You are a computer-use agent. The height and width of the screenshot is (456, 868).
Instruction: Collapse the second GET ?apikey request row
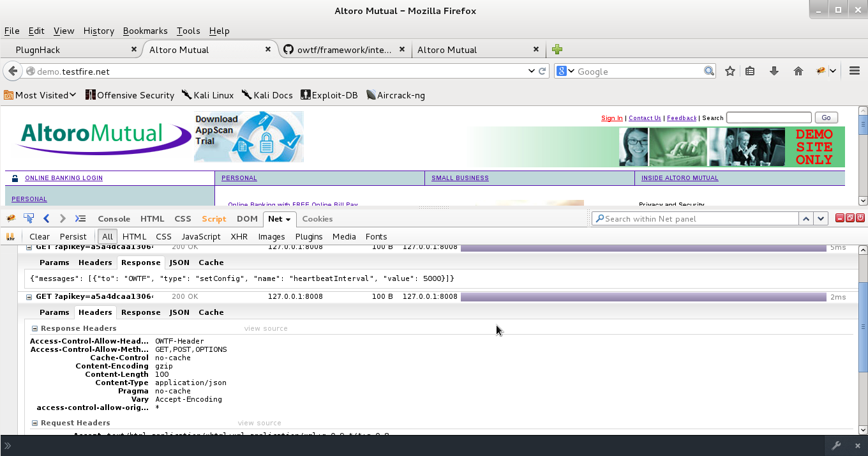[x=29, y=297]
